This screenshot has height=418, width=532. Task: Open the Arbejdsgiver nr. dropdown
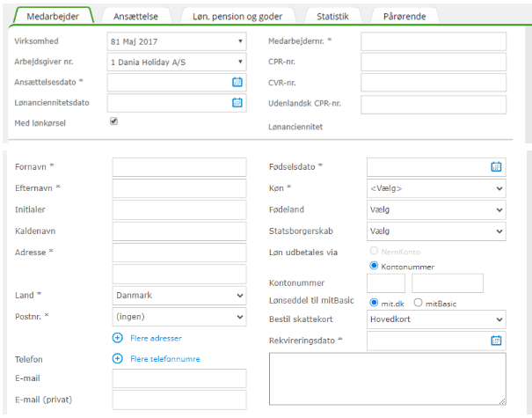(x=177, y=62)
